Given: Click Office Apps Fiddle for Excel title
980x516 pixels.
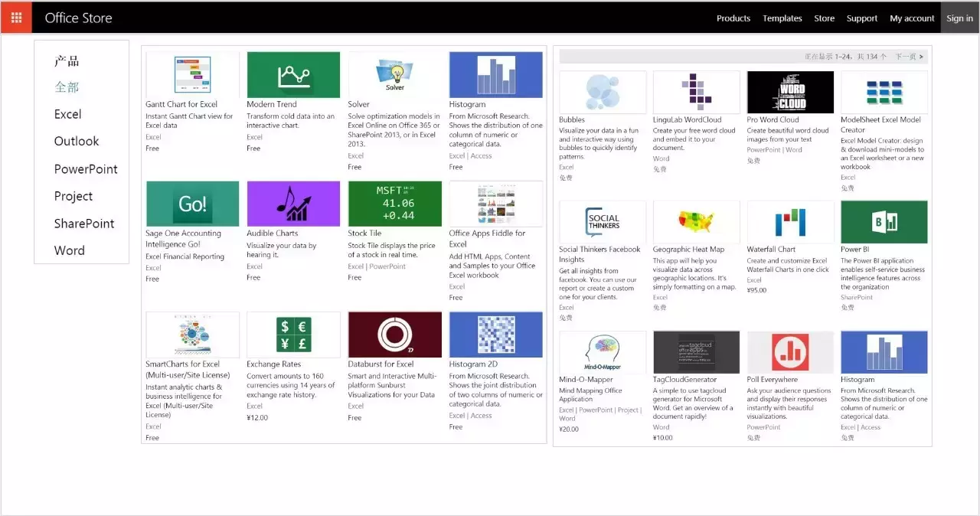Looking at the screenshot, I should [x=488, y=239].
